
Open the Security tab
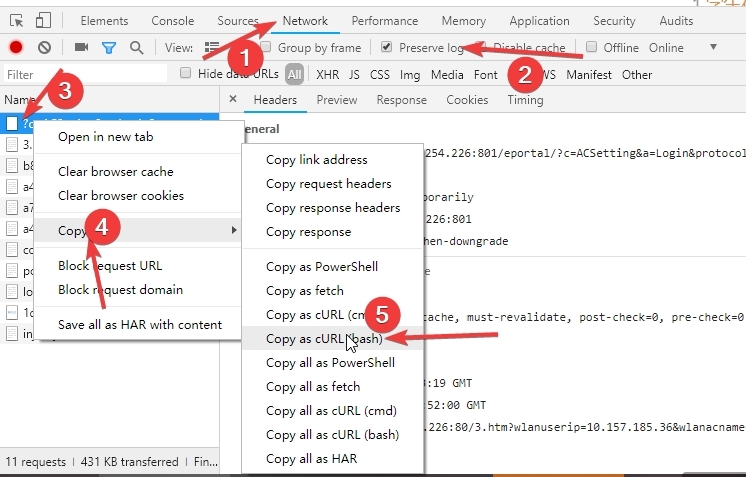click(614, 21)
